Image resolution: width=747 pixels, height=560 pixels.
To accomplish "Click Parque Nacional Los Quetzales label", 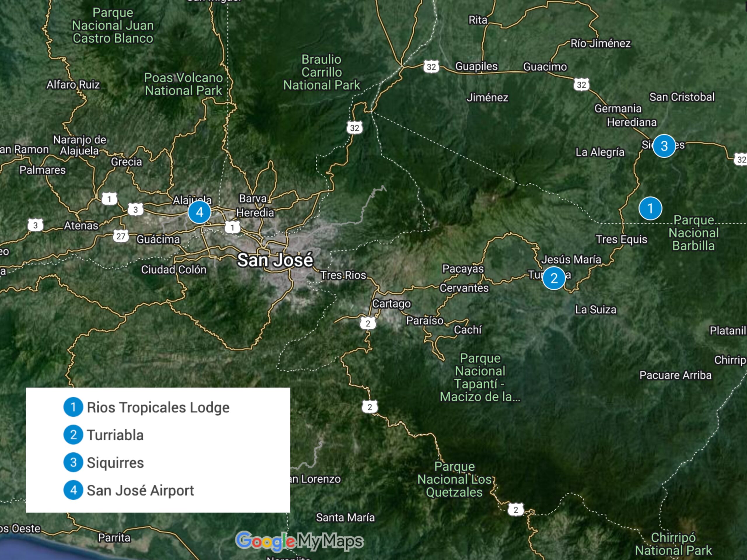I will [455, 479].
